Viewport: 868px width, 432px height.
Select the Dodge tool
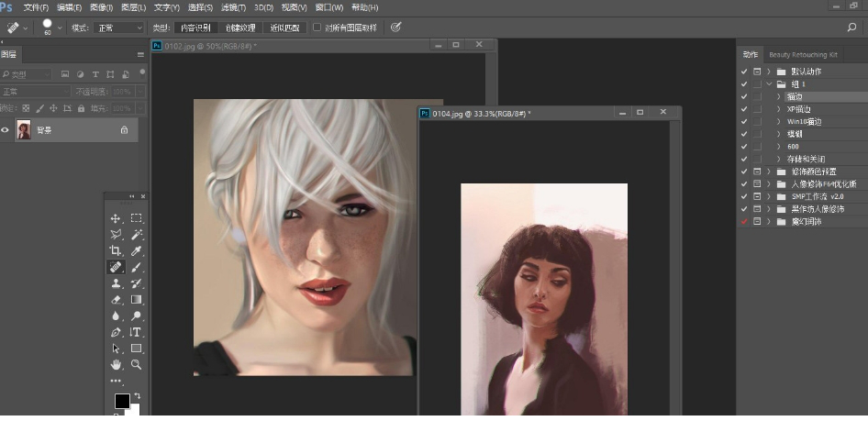(x=136, y=316)
